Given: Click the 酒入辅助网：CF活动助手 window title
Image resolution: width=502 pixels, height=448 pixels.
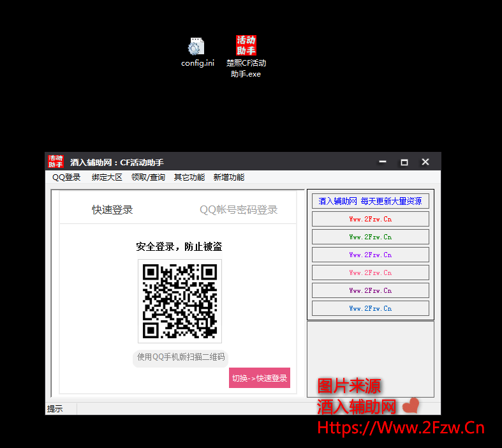Looking at the screenshot, I should pyautogui.click(x=117, y=162).
